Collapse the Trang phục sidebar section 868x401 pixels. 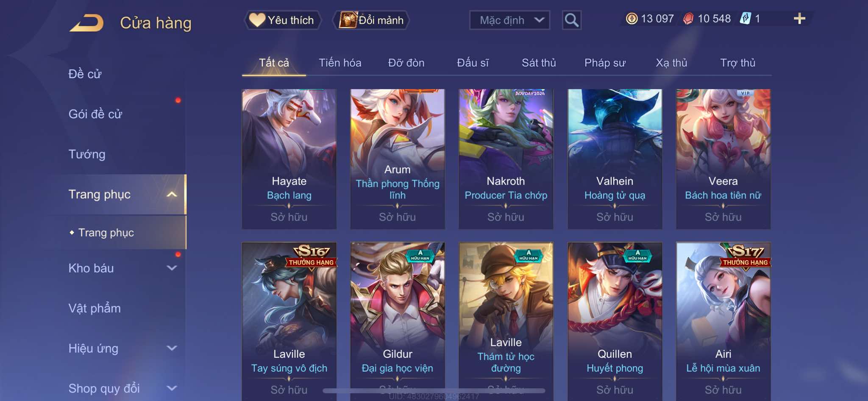(172, 194)
